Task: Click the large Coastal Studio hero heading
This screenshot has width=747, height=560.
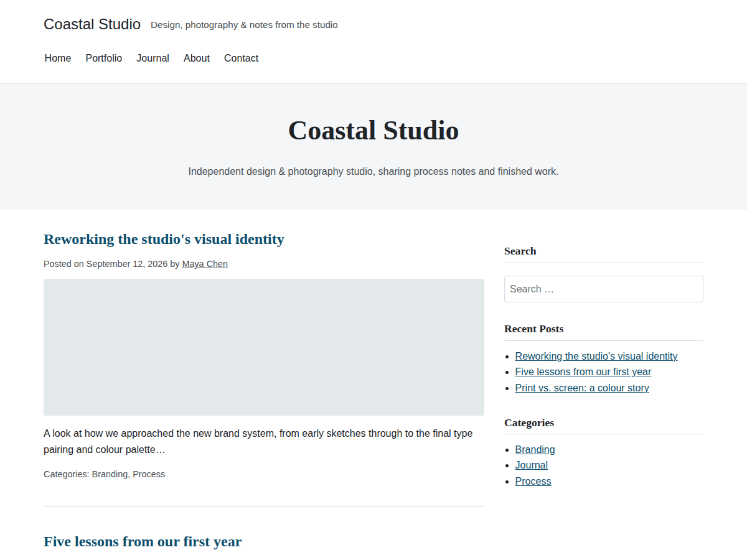Action: [374, 131]
